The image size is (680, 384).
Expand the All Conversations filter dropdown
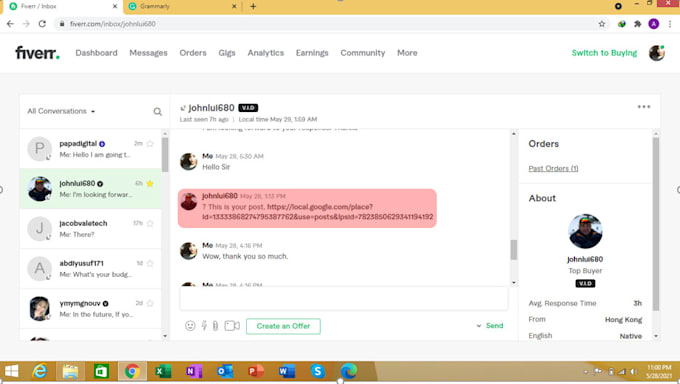click(x=61, y=112)
